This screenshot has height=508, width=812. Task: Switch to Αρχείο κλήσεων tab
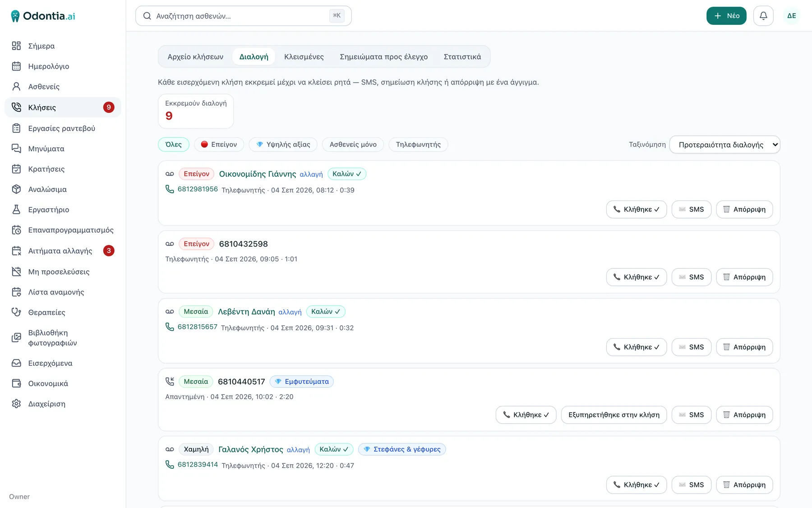click(x=195, y=57)
